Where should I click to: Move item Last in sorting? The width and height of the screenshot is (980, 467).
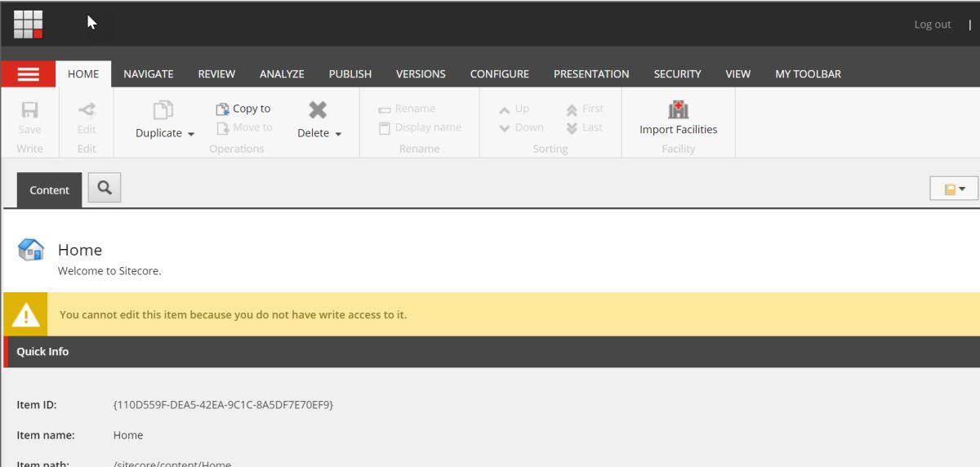(584, 127)
